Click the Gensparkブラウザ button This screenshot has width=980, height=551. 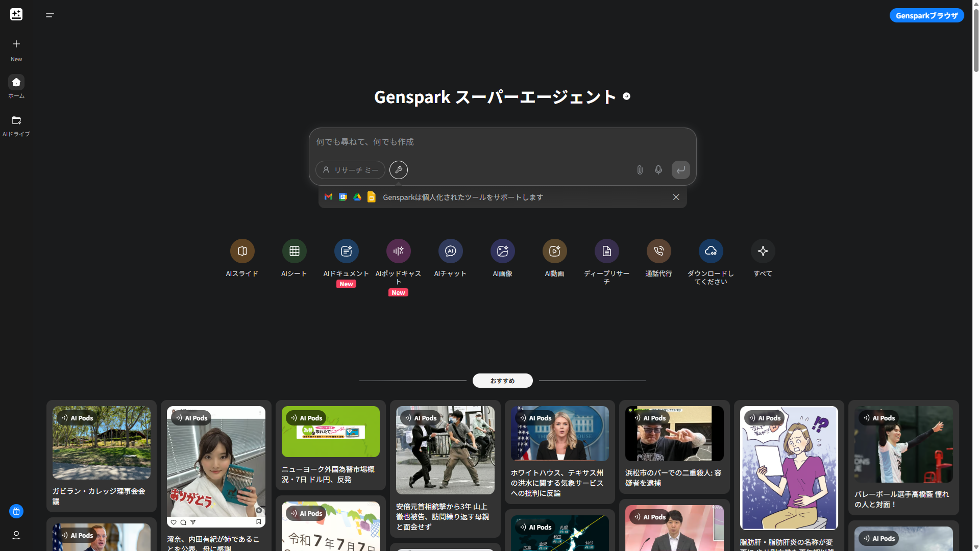click(926, 15)
